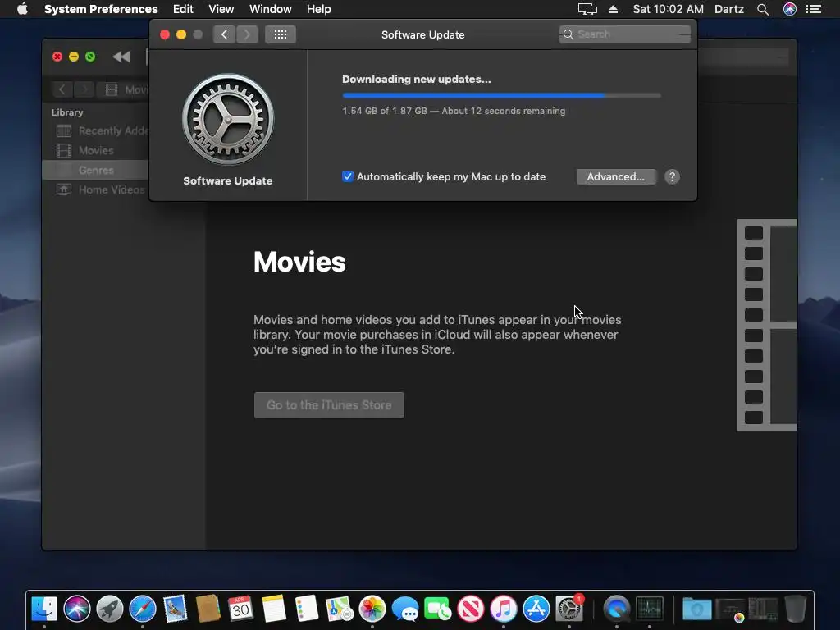Go back in System Preferences toolbar

pyautogui.click(x=225, y=34)
